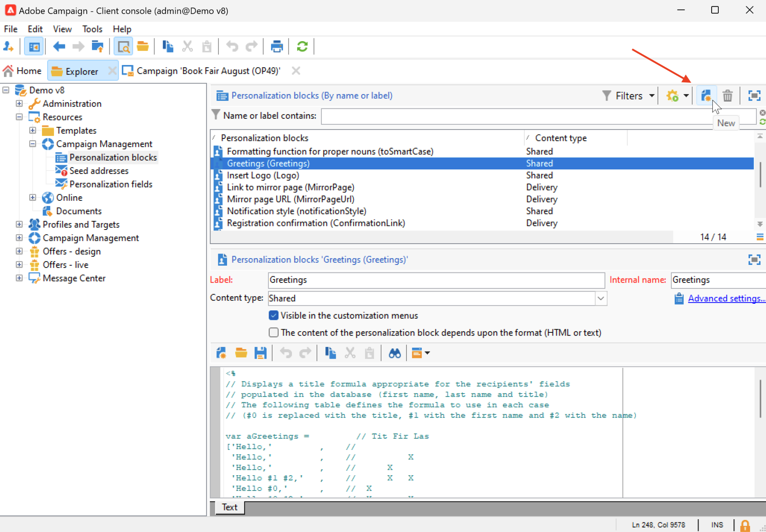This screenshot has width=766, height=532.
Task: Switch to Campaign 'Book Fair August' tab
Action: coord(208,71)
